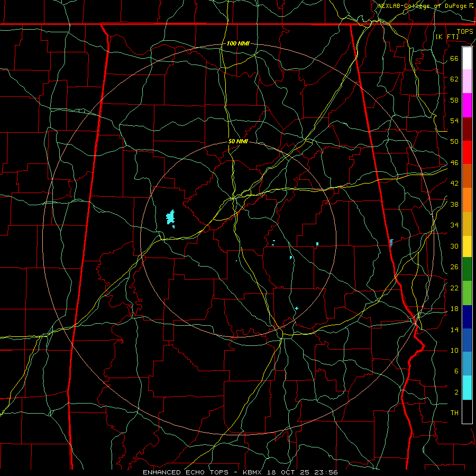
Task: Click the legend value '34'
Action: click(x=454, y=225)
